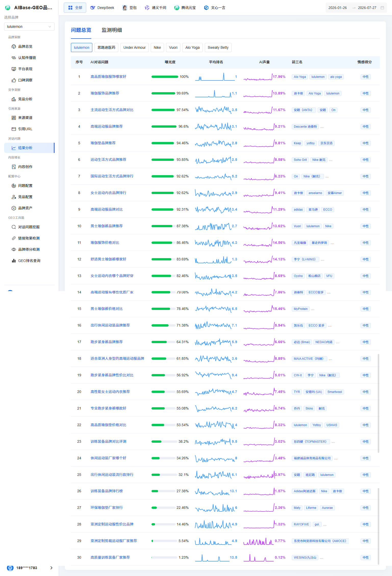This screenshot has width=392, height=576.
Task: Select the Alo Yoga brand filter
Action: point(193,47)
